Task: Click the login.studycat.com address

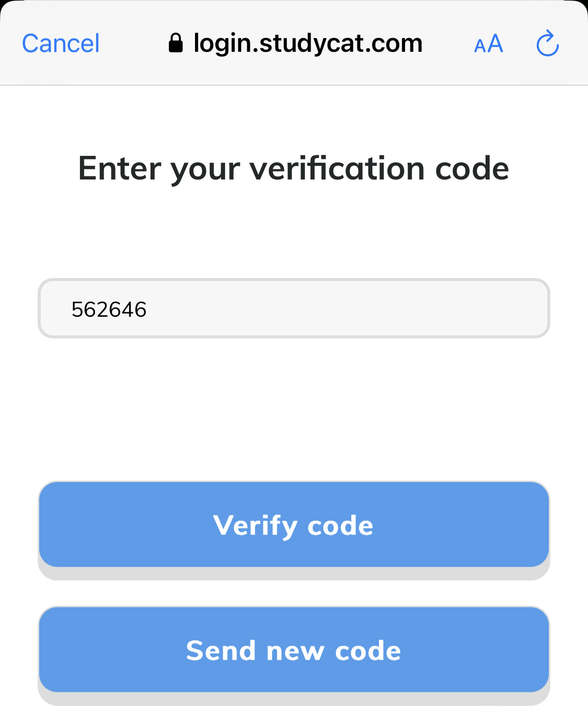Action: pos(308,43)
